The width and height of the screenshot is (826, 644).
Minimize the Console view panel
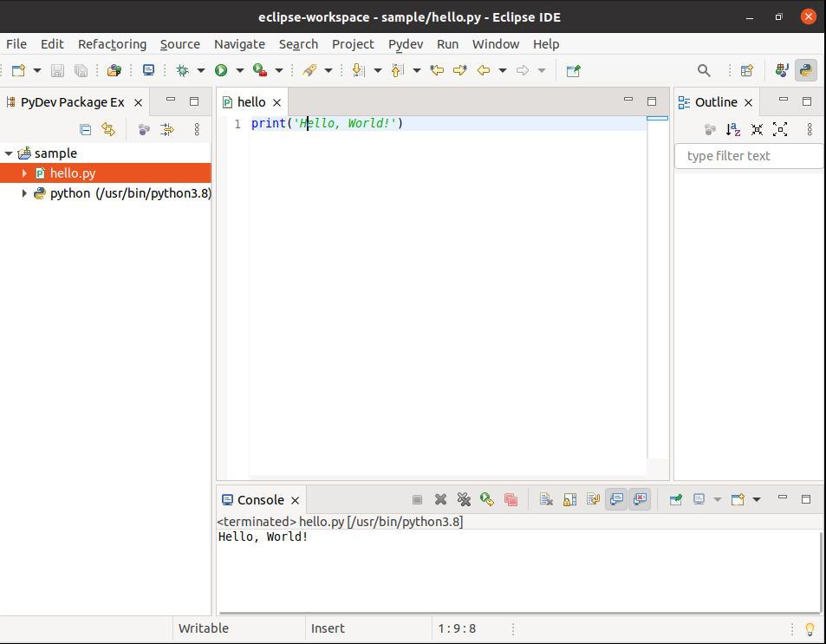(783, 497)
